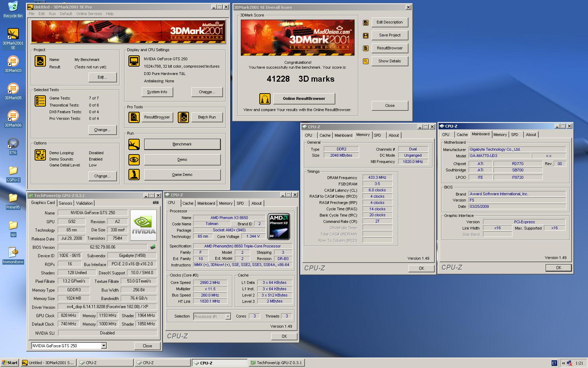Click the Batch Run icon in Pro Tools
Viewport: 588px width, 368px height.
pos(183,117)
